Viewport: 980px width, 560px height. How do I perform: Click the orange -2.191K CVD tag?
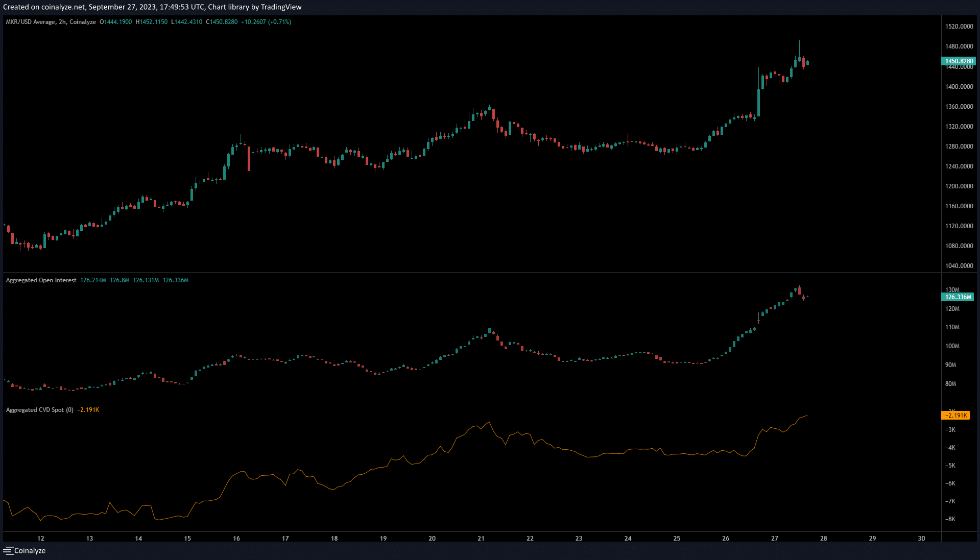click(955, 416)
